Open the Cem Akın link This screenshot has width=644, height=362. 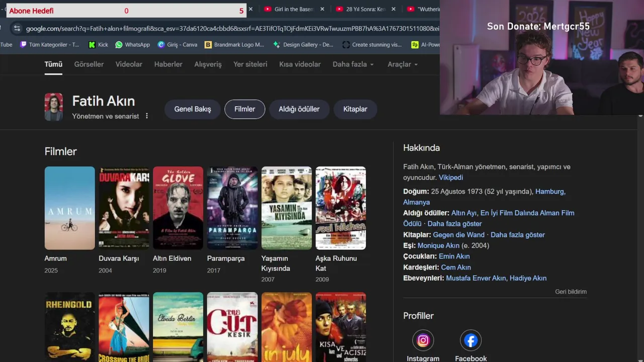click(456, 267)
